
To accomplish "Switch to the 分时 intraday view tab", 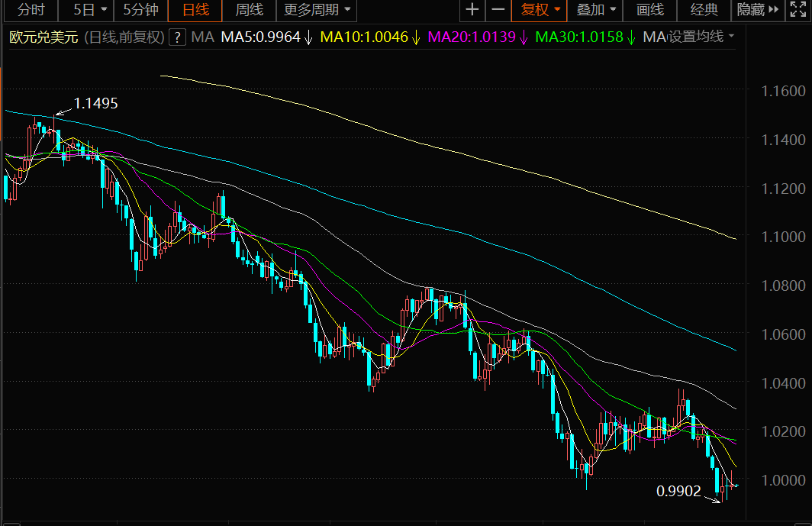I will [x=31, y=10].
